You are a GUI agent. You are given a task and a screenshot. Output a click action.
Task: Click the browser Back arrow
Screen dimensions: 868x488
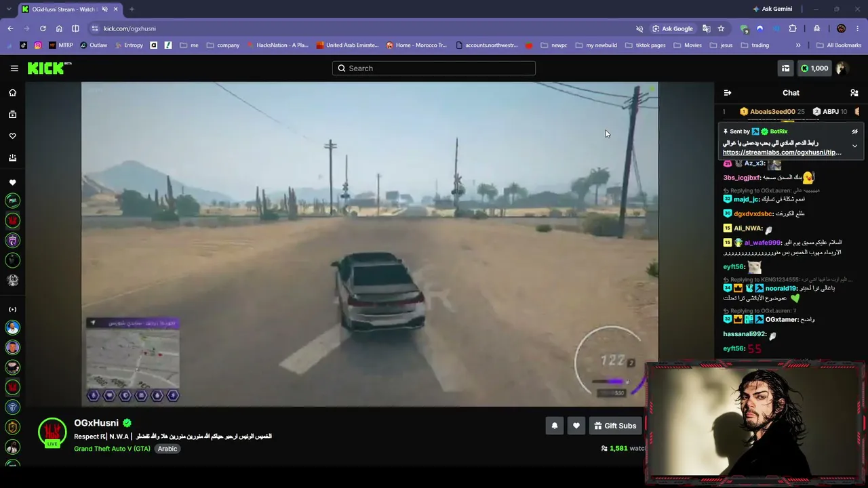pos(10,28)
